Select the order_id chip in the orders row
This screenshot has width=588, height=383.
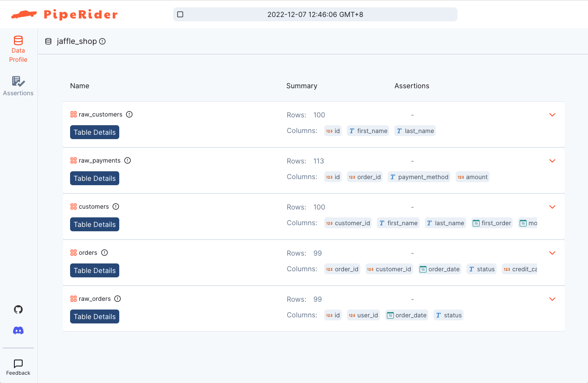(x=343, y=269)
